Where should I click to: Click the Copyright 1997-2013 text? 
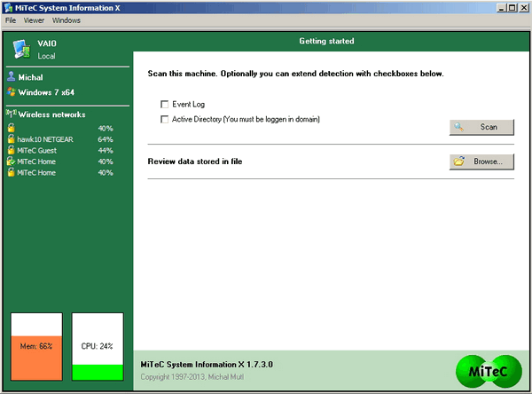(x=192, y=377)
